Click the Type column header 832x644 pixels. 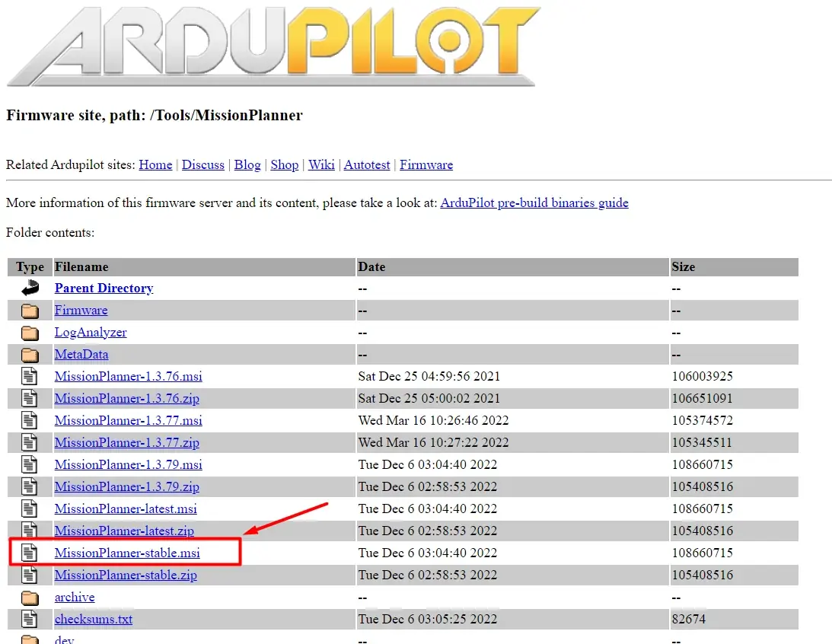click(x=30, y=267)
